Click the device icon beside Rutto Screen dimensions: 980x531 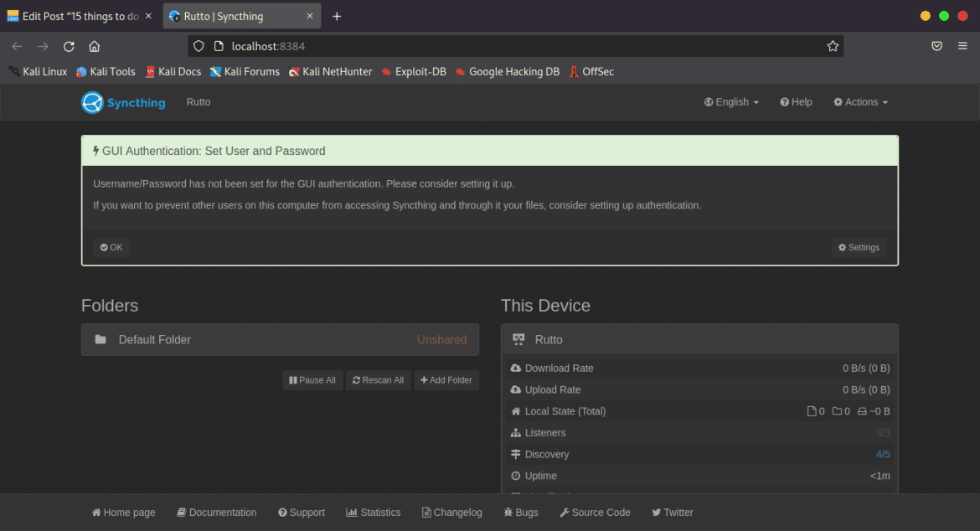518,339
